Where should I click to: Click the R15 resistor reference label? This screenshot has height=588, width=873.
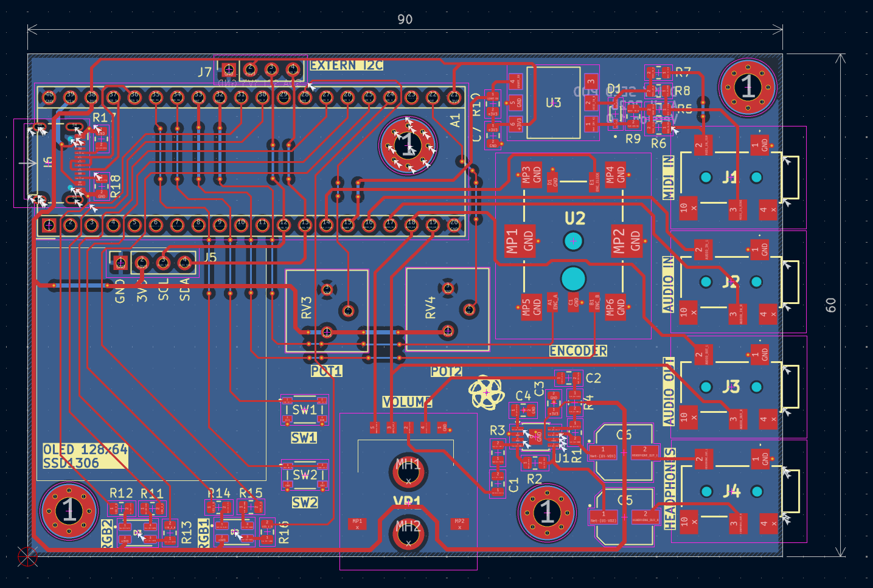pos(251,493)
